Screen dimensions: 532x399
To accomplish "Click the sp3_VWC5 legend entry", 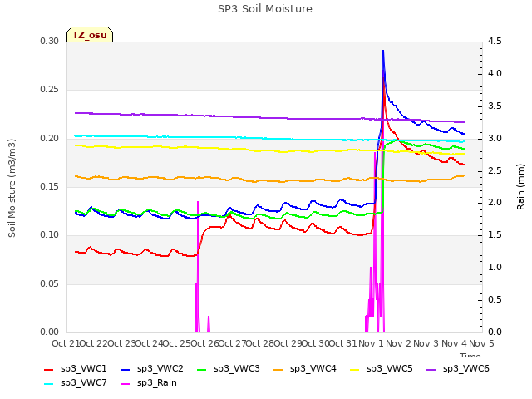I will click(x=382, y=369).
